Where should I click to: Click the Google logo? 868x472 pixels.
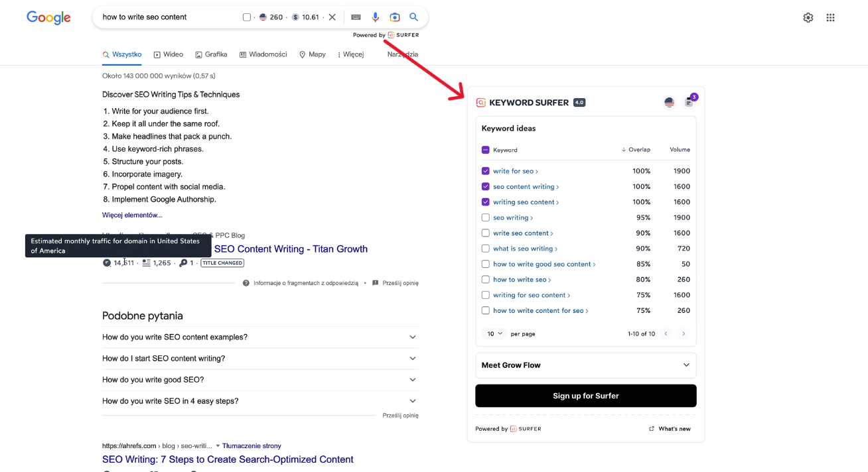pos(48,18)
